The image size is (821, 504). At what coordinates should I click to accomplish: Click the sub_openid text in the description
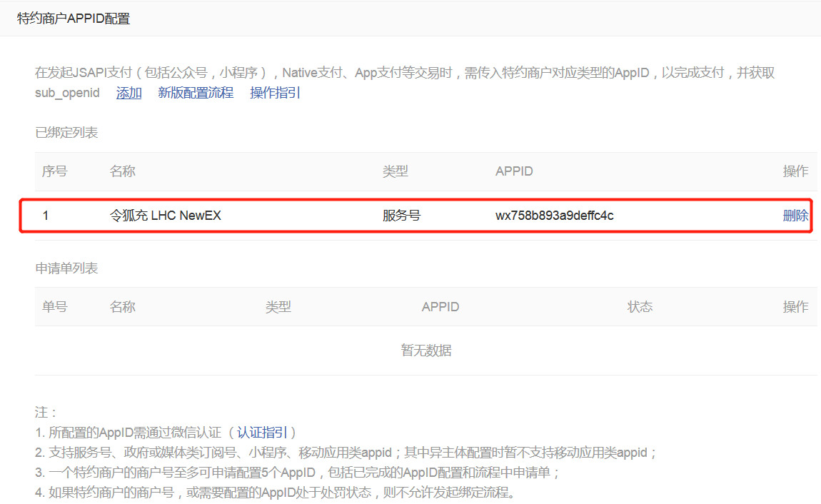tap(67, 93)
